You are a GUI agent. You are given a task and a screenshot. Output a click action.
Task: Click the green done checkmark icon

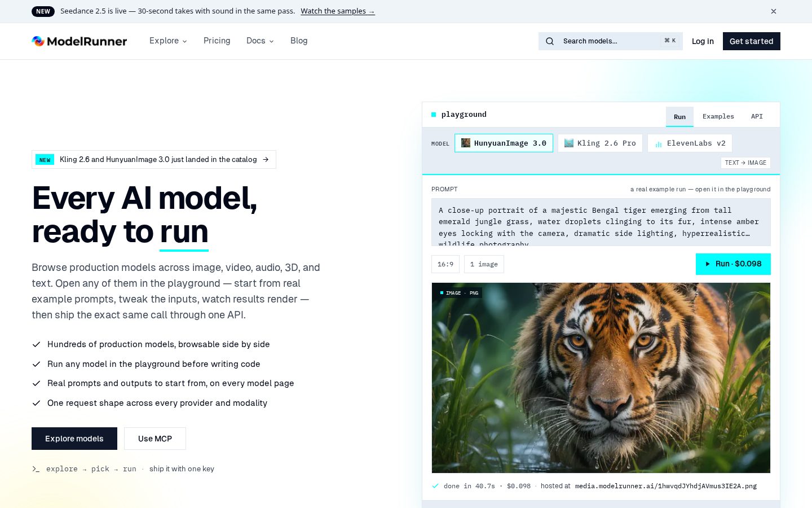click(x=435, y=485)
